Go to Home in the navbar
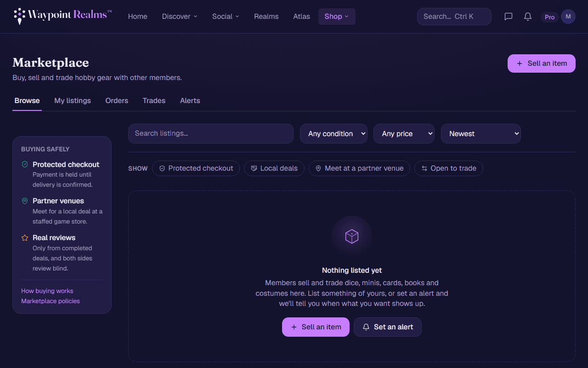Image resolution: width=588 pixels, height=368 pixels. tap(138, 17)
